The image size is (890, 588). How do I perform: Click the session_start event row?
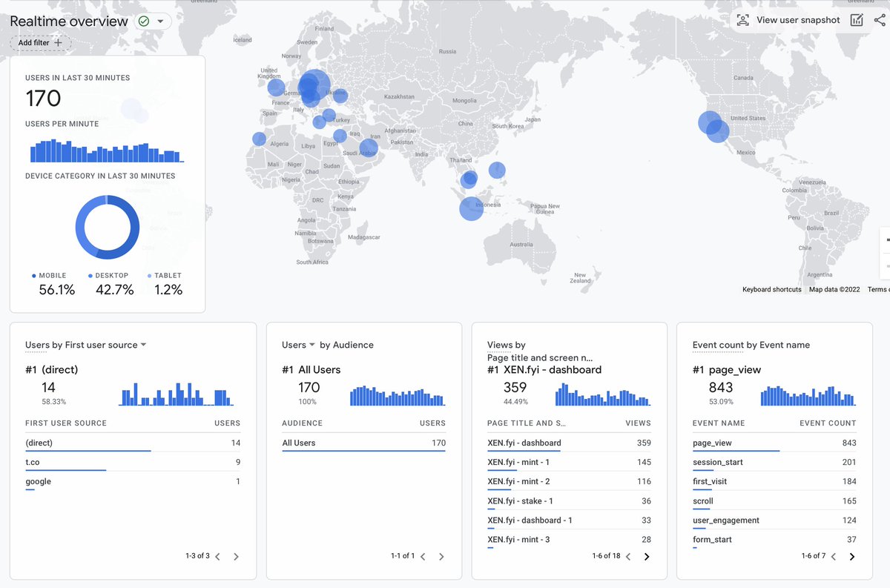click(774, 462)
